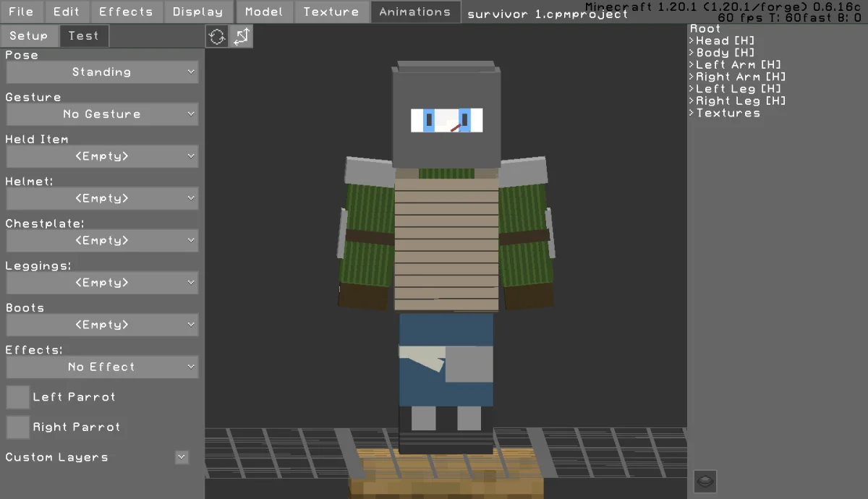Select Root in the model tree

pyautogui.click(x=705, y=29)
